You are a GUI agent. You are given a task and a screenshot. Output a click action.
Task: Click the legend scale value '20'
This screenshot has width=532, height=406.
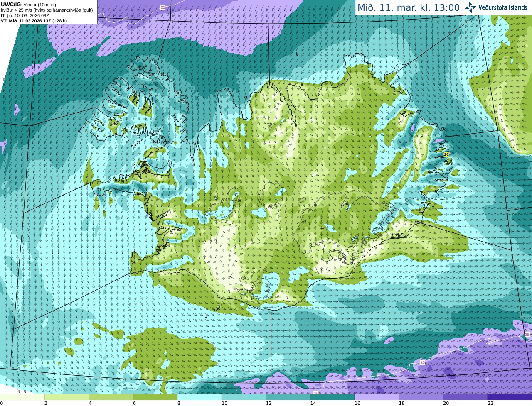446,403
